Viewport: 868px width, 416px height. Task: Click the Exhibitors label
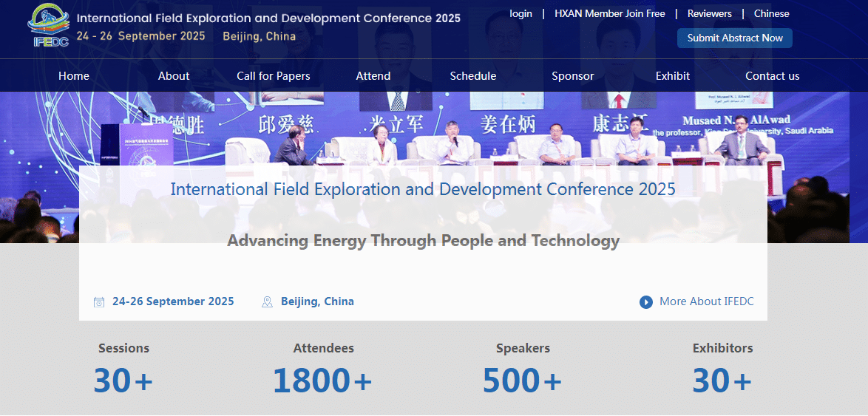pos(723,349)
